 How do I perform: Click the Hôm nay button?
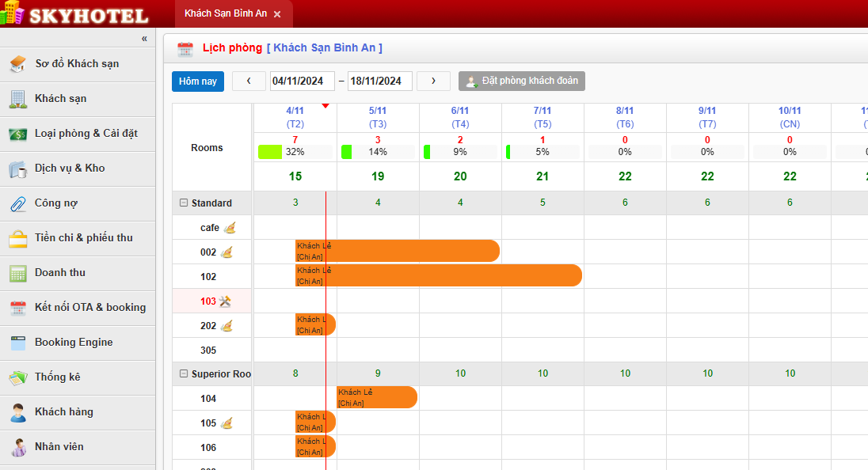point(197,81)
